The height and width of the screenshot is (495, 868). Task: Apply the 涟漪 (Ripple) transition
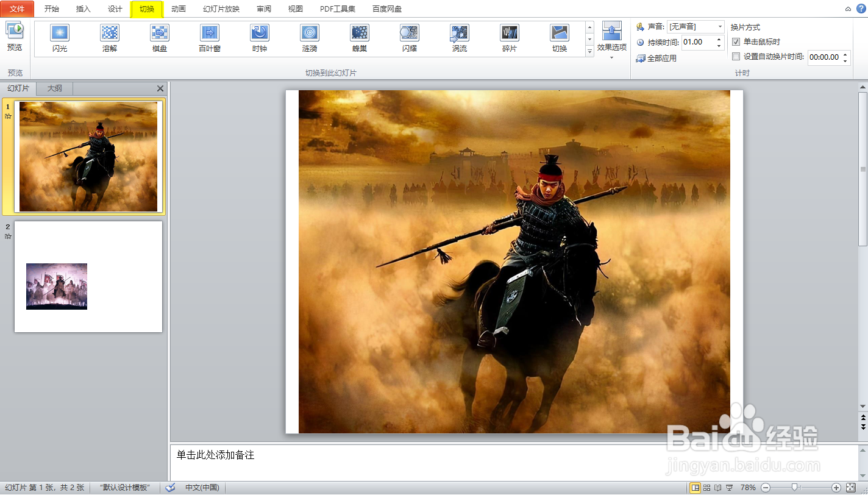(x=310, y=38)
